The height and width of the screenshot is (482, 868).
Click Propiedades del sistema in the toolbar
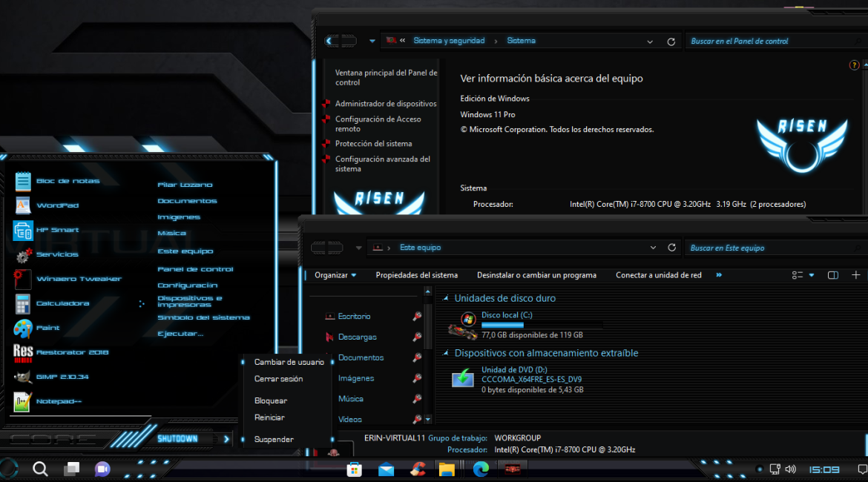(416, 275)
